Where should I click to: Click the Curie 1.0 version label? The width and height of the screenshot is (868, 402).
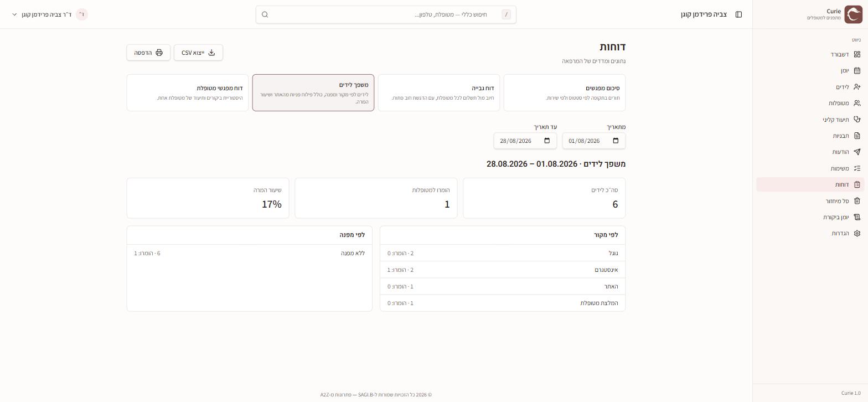[851, 393]
